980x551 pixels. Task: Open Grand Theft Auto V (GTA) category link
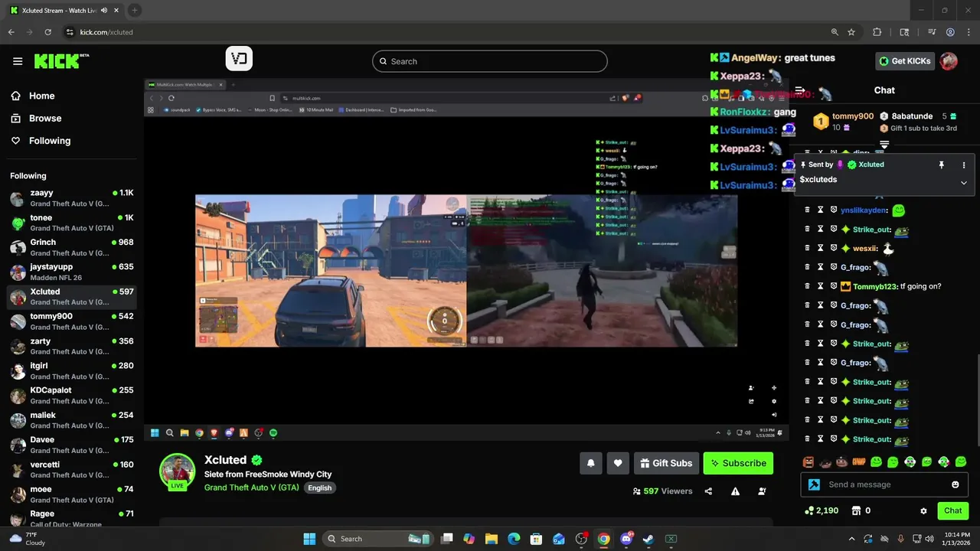click(x=251, y=487)
